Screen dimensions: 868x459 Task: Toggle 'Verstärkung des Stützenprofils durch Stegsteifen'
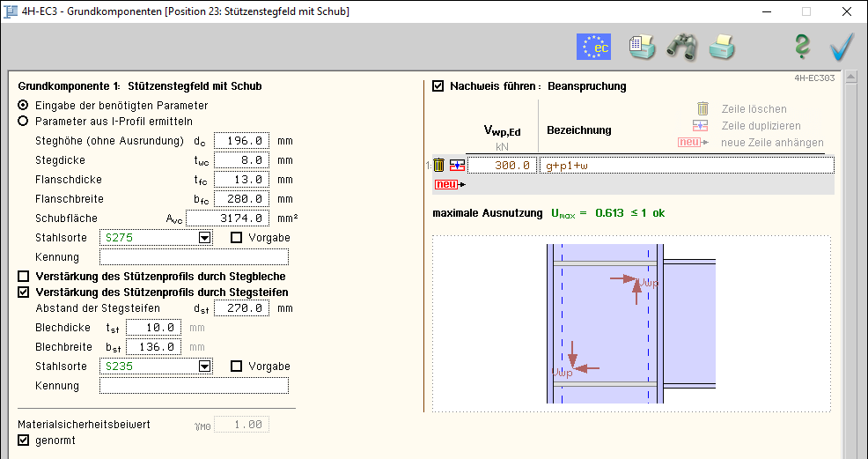point(24,292)
